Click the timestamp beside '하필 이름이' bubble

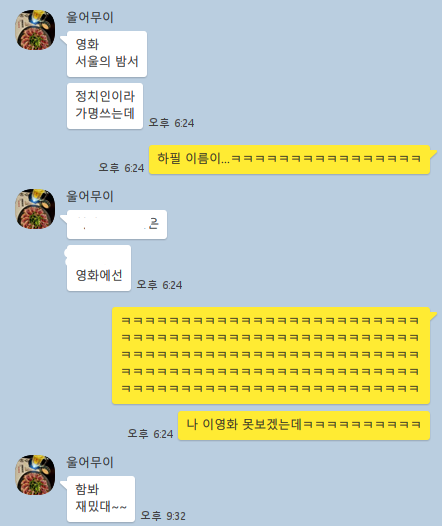tap(121, 167)
